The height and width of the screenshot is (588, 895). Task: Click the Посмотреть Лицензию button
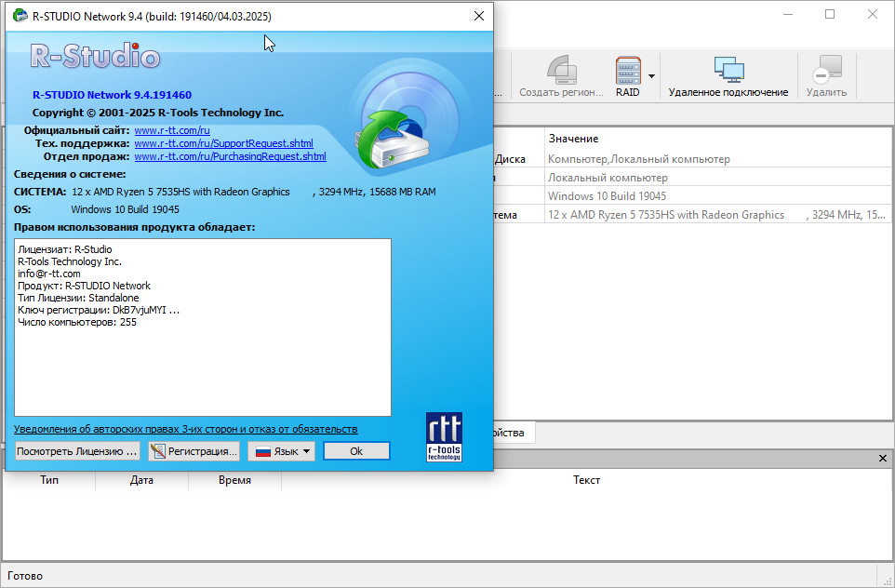(x=77, y=451)
